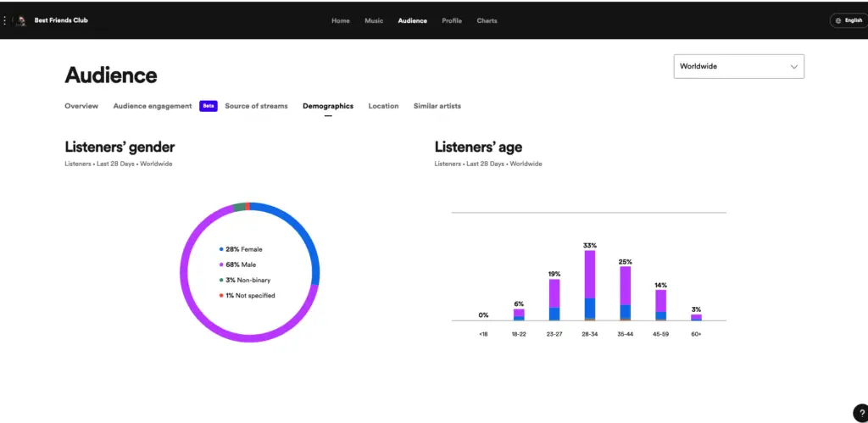
Task: Click the 14% bar value label
Action: tap(660, 285)
